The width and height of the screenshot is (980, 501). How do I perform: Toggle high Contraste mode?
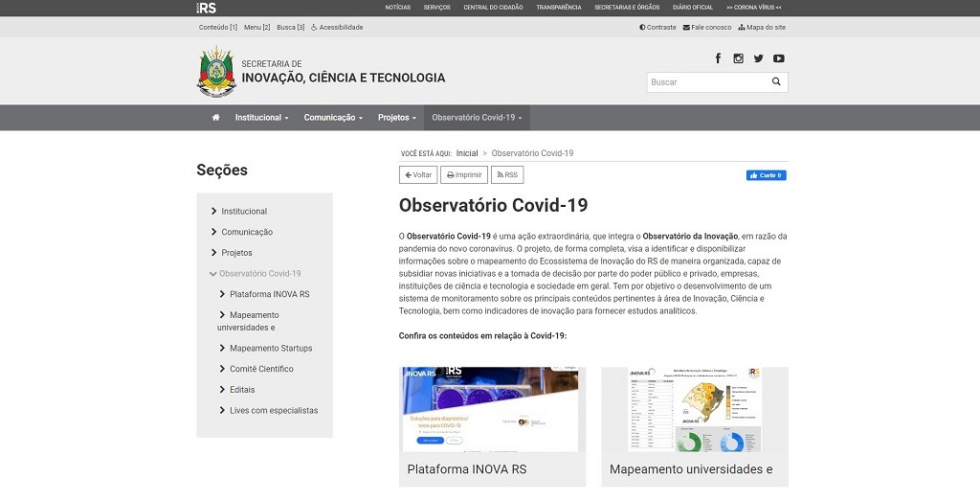[657, 28]
